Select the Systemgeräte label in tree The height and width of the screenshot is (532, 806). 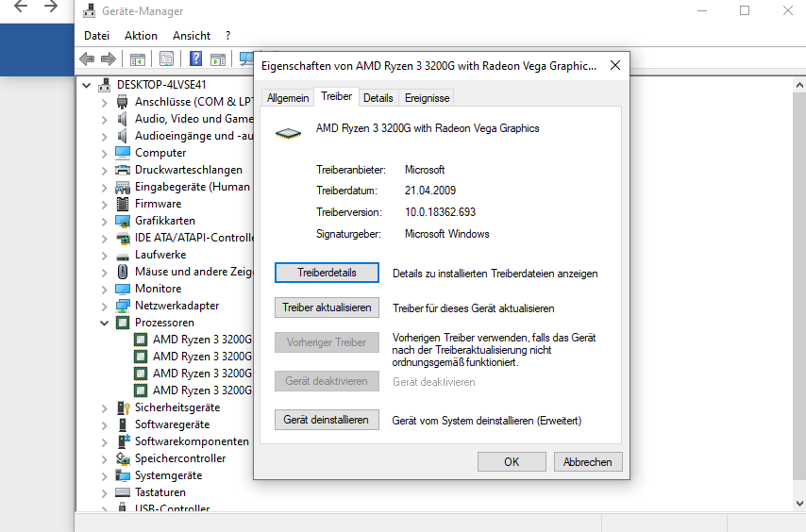(169, 475)
